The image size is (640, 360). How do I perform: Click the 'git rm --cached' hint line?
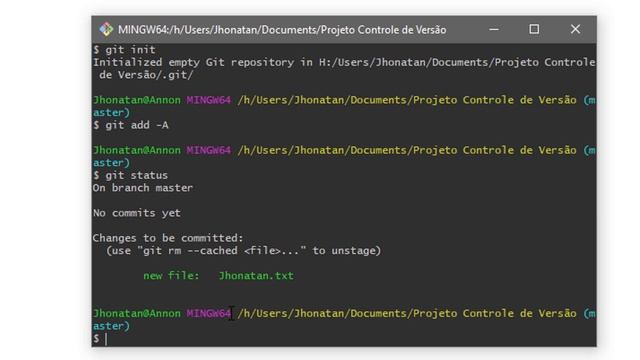coord(243,251)
